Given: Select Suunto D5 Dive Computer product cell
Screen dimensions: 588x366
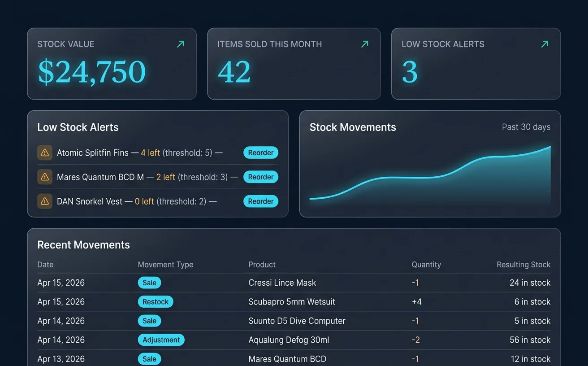Looking at the screenshot, I should (x=297, y=321).
